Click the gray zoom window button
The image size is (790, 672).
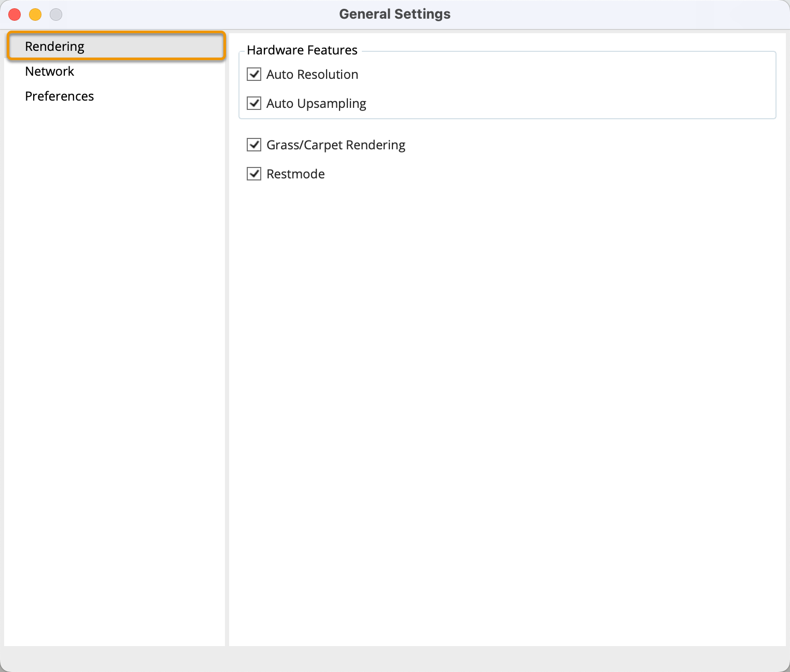[x=55, y=14]
